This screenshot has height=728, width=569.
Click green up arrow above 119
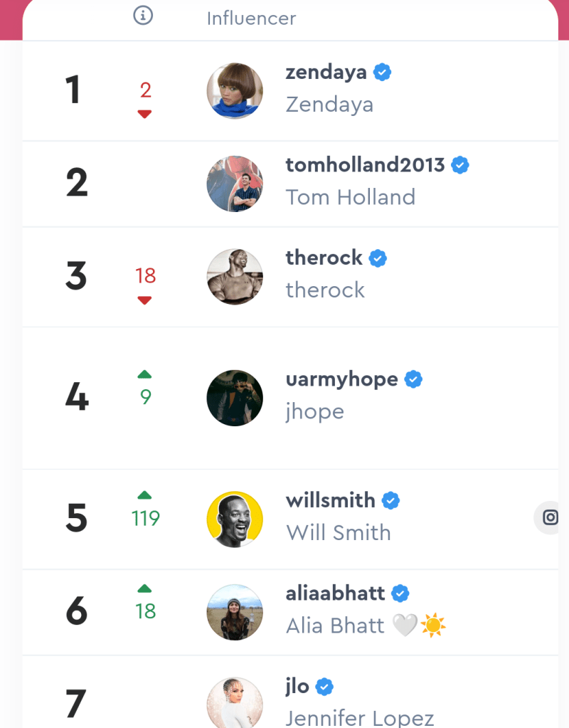[144, 495]
